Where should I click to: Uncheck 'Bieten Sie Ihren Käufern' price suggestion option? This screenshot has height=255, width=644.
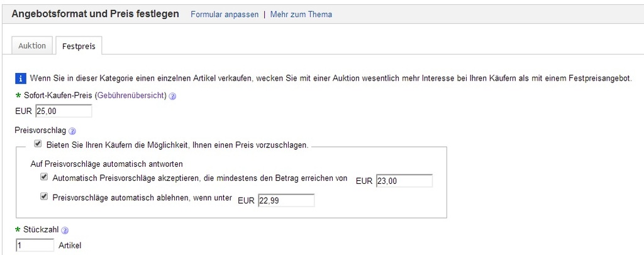coord(38,144)
